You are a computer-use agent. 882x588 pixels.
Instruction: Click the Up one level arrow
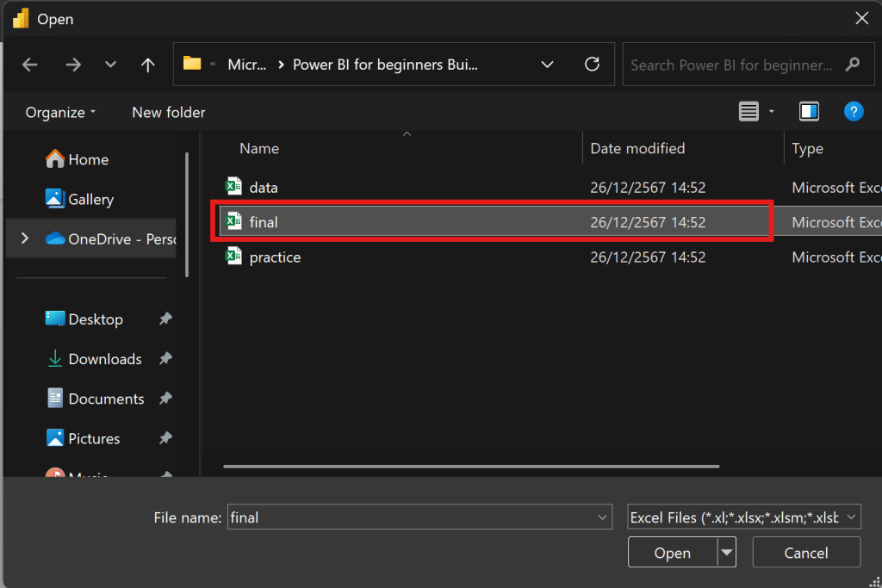(x=148, y=65)
